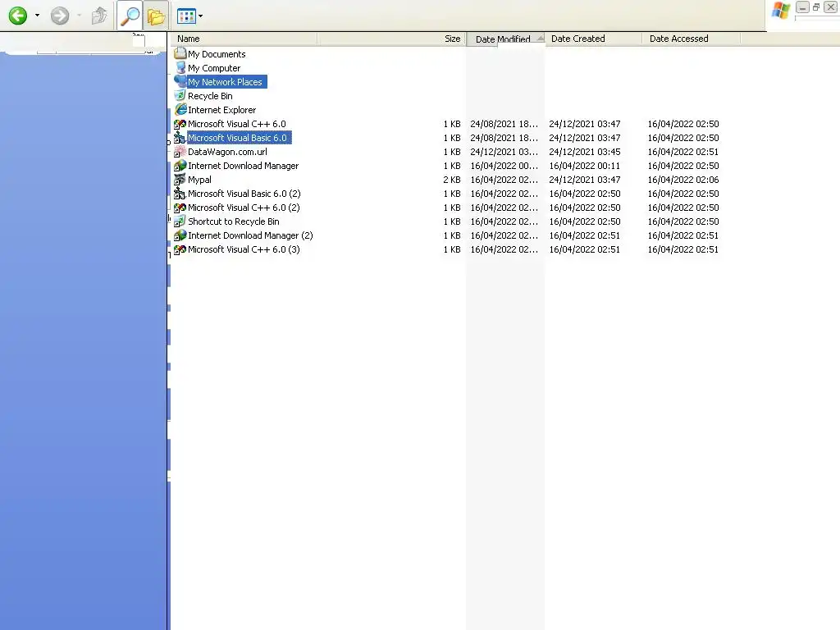The width and height of the screenshot is (840, 630).
Task: Click the My Network Places name text
Action: [x=225, y=82]
